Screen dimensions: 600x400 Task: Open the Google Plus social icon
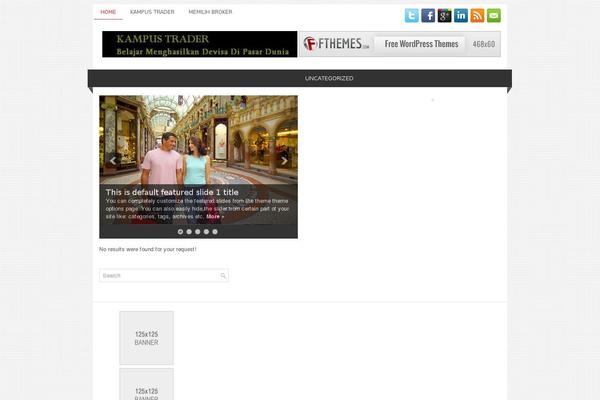pyautogui.click(x=445, y=16)
